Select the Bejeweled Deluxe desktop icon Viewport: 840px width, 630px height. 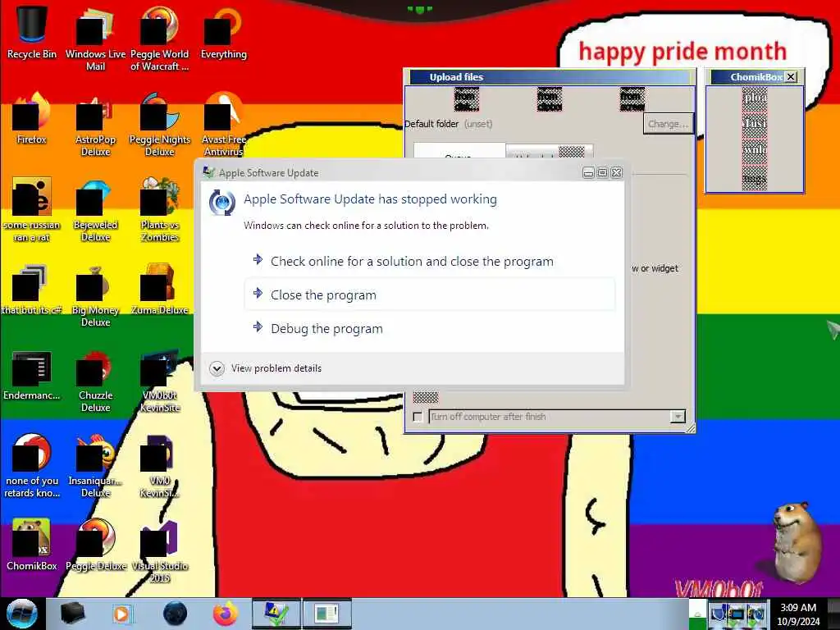point(95,209)
